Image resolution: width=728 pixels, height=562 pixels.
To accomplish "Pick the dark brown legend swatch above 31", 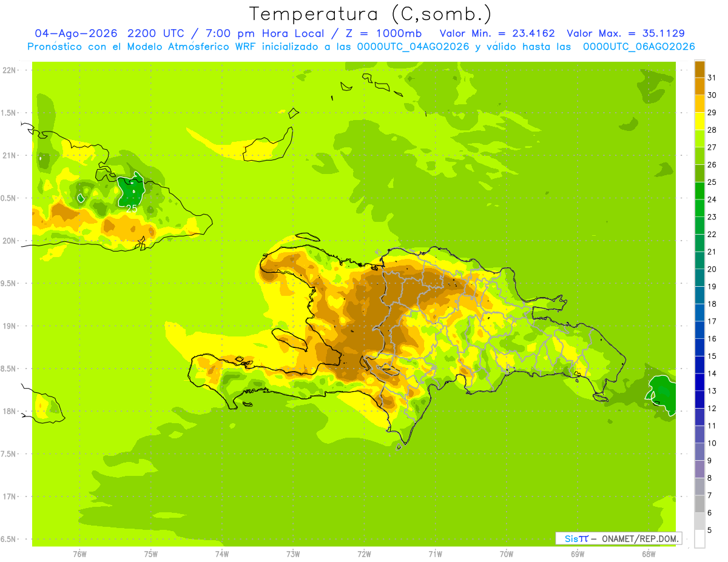I will [699, 69].
